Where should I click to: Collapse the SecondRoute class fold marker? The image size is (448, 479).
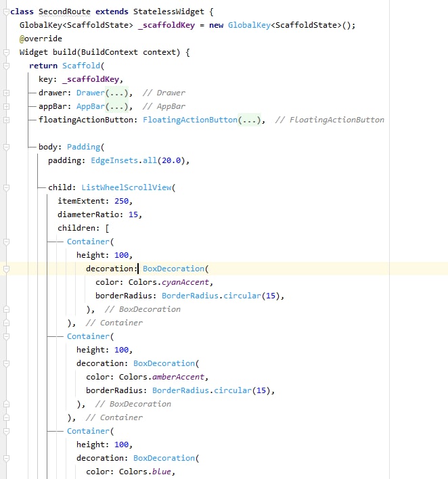(6, 12)
